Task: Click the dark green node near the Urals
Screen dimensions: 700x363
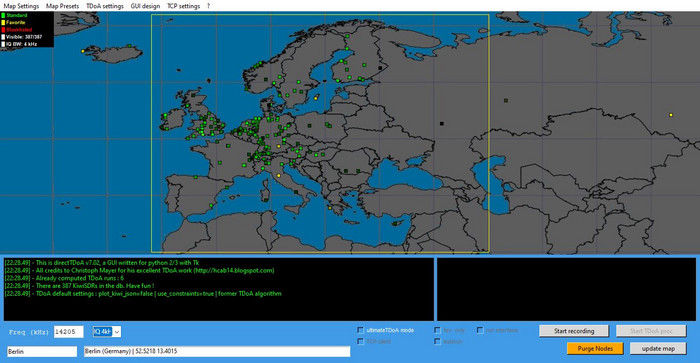Action: pyautogui.click(x=506, y=101)
